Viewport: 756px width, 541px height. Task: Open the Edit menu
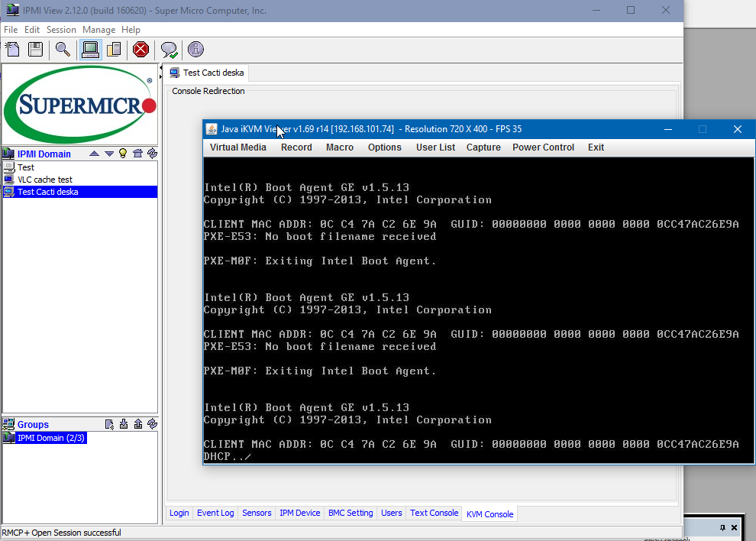[32, 30]
